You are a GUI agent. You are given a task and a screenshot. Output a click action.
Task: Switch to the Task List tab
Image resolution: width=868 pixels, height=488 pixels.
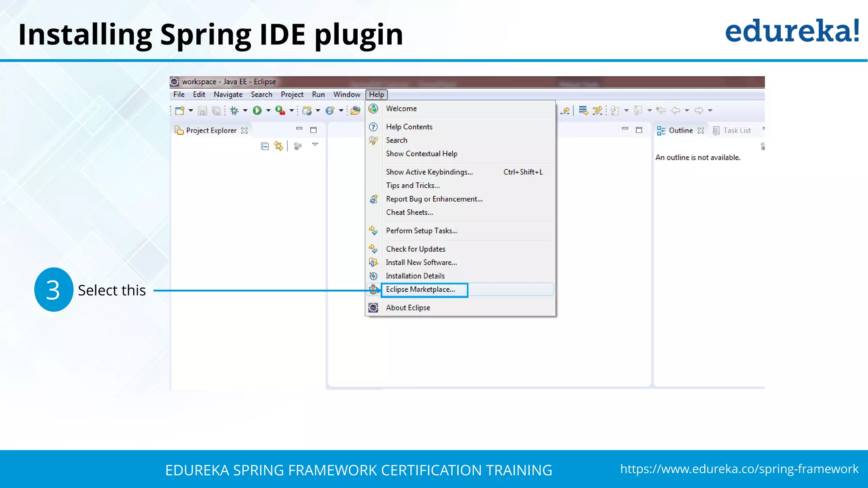tap(732, 130)
